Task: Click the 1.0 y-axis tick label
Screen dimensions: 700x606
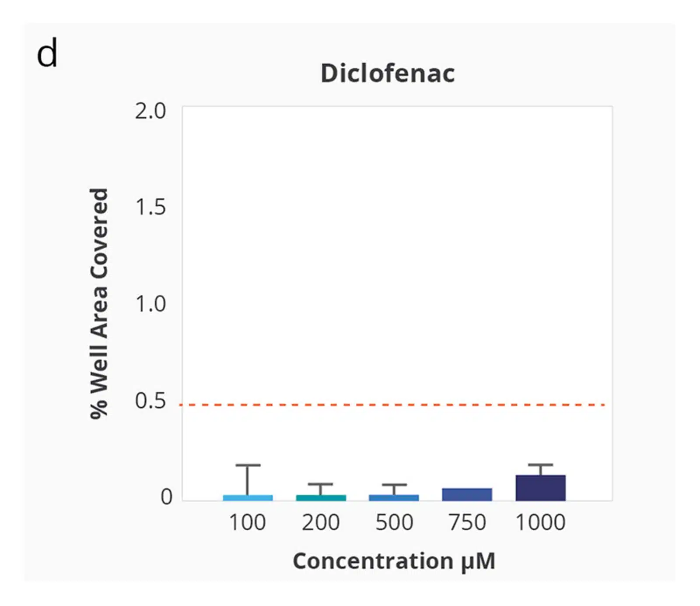Action: pyautogui.click(x=150, y=304)
